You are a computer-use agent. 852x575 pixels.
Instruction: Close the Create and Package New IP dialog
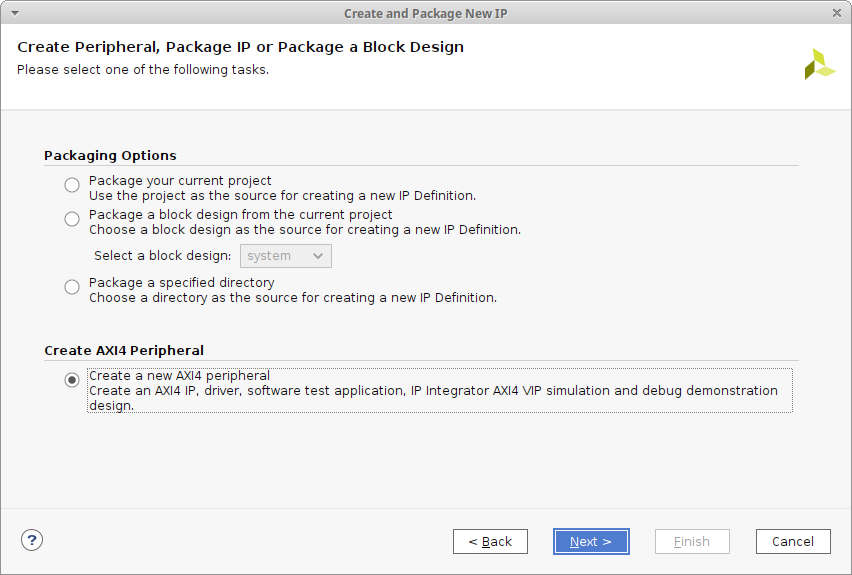pyautogui.click(x=837, y=13)
